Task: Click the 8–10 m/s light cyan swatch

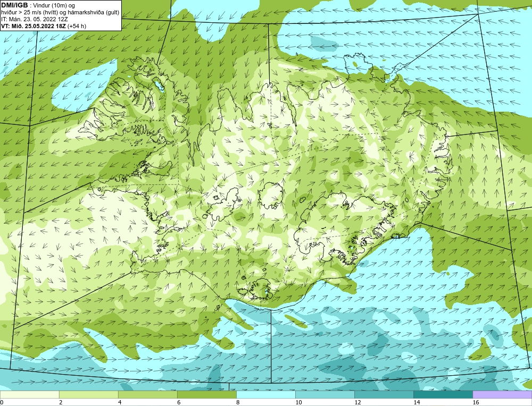Action: coord(265,394)
